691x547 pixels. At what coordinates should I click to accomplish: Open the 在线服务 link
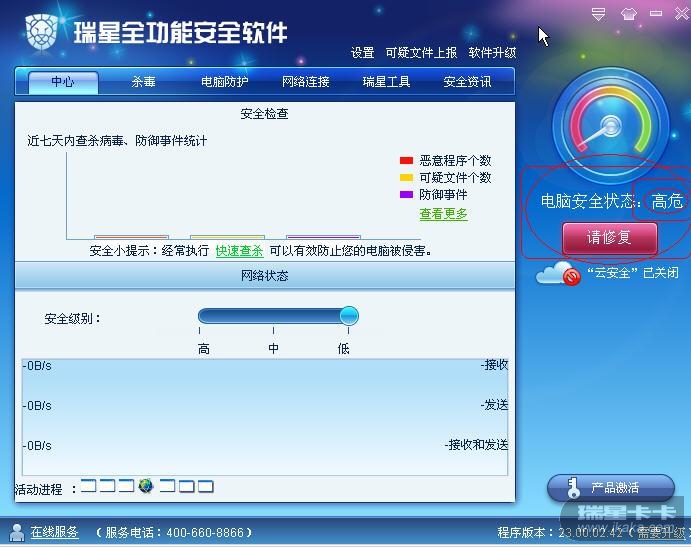click(x=54, y=532)
